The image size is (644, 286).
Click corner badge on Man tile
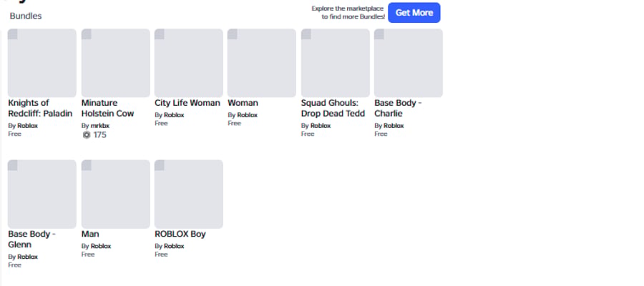click(87, 165)
